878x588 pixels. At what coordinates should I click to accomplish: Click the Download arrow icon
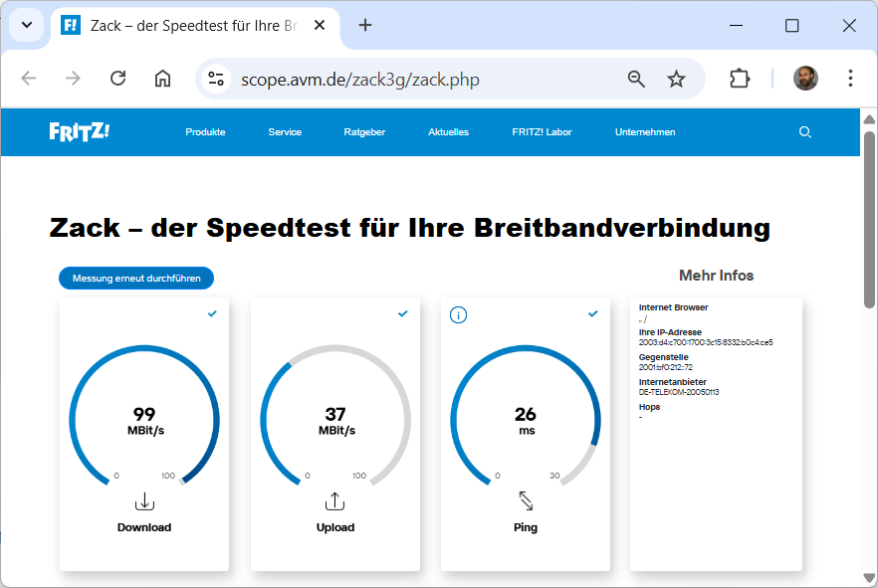[x=144, y=501]
